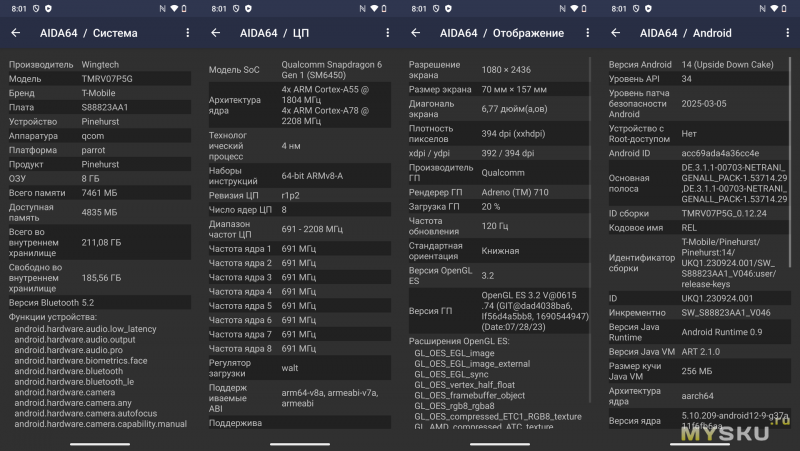
Task: Select the Версия Java VM ART 2.1.0 row
Action: [699, 352]
